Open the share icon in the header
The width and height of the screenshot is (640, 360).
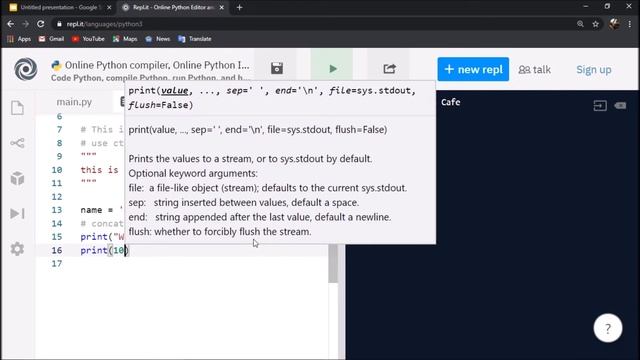(389, 69)
